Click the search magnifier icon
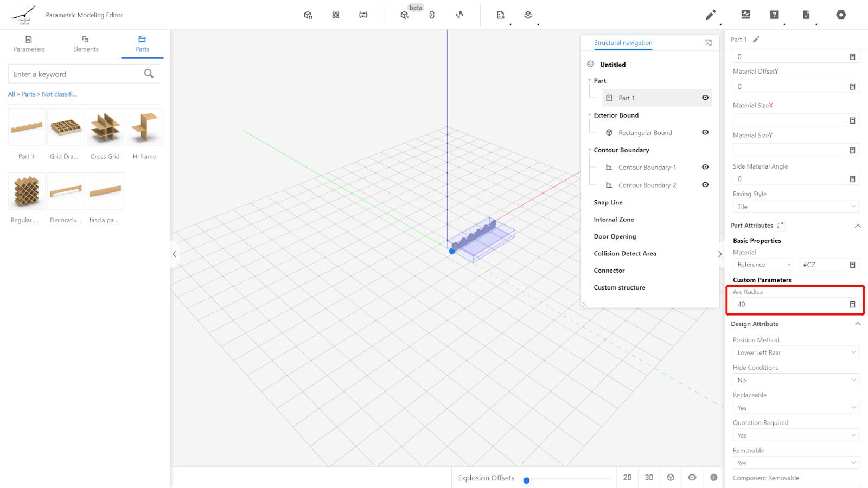The height and width of the screenshot is (488, 868). click(149, 74)
